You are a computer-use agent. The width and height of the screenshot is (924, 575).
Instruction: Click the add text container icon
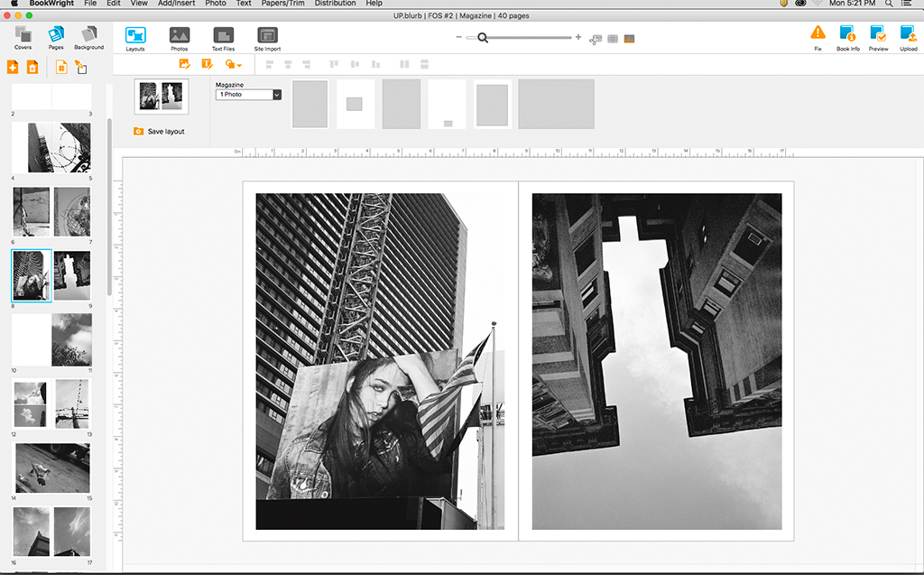pyautogui.click(x=207, y=64)
